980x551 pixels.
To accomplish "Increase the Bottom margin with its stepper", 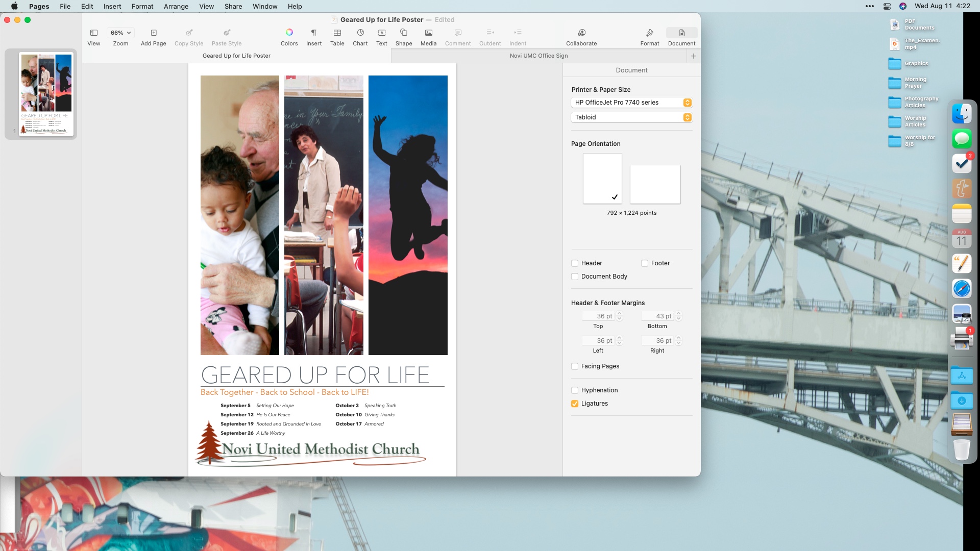I will point(679,313).
